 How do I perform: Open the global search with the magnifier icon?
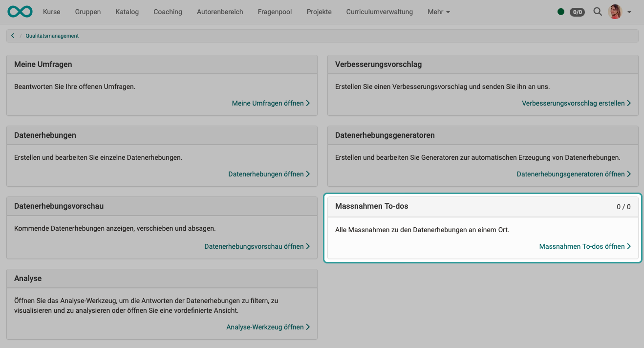coord(598,12)
